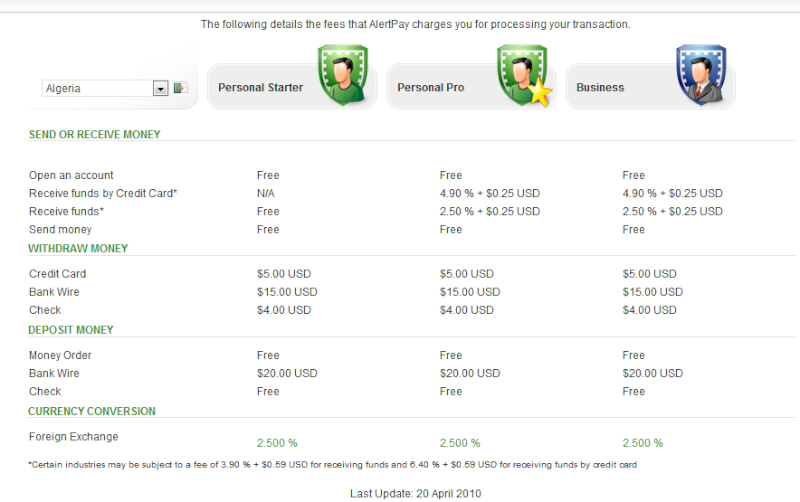Select the Personal Starter account tab

tap(292, 87)
